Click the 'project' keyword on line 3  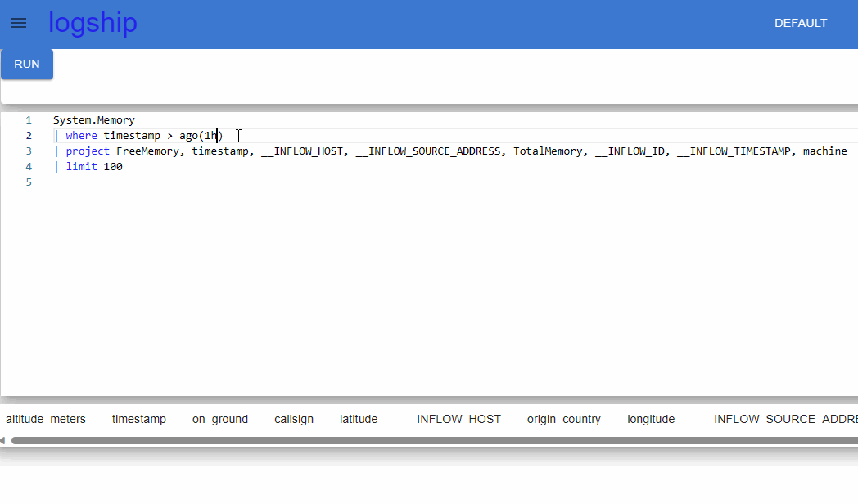coord(88,151)
